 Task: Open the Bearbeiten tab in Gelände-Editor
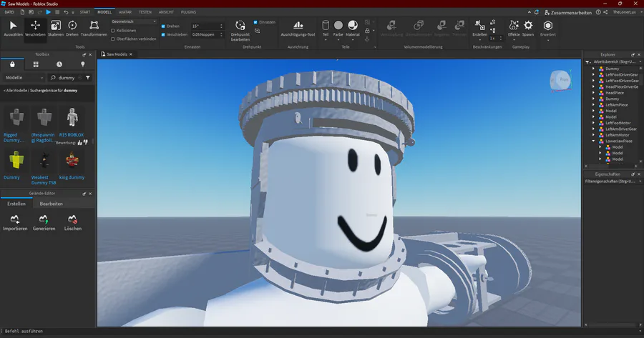52,204
